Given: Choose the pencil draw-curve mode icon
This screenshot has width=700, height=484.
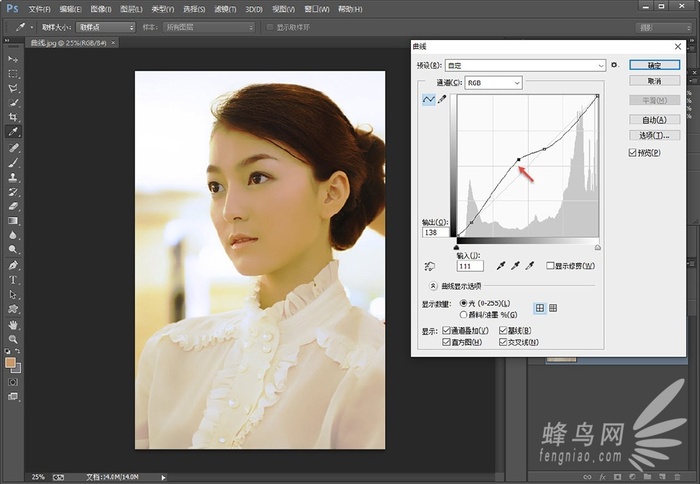Looking at the screenshot, I should tap(441, 100).
